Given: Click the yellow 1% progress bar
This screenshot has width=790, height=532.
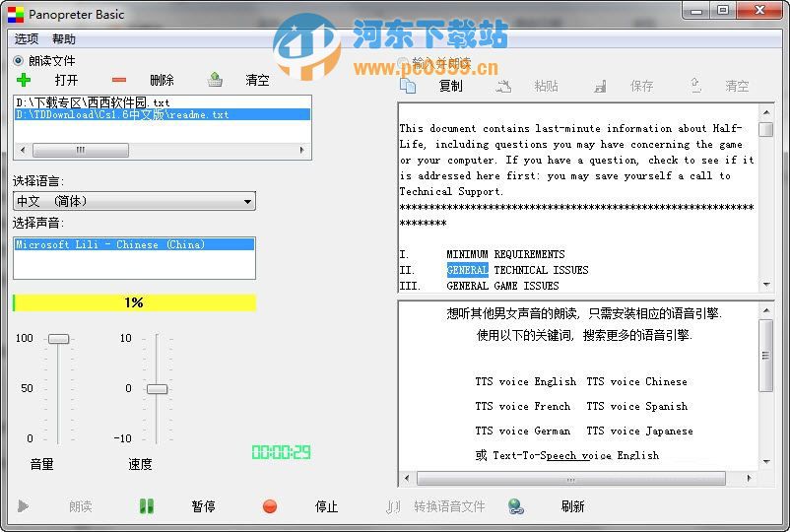Looking at the screenshot, I should pyautogui.click(x=135, y=302).
